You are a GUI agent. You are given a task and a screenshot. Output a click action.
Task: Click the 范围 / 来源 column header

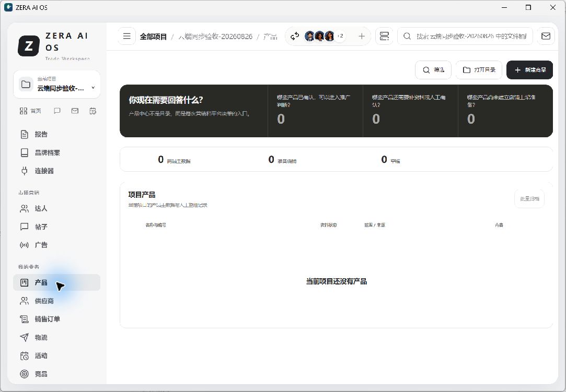[375, 225]
